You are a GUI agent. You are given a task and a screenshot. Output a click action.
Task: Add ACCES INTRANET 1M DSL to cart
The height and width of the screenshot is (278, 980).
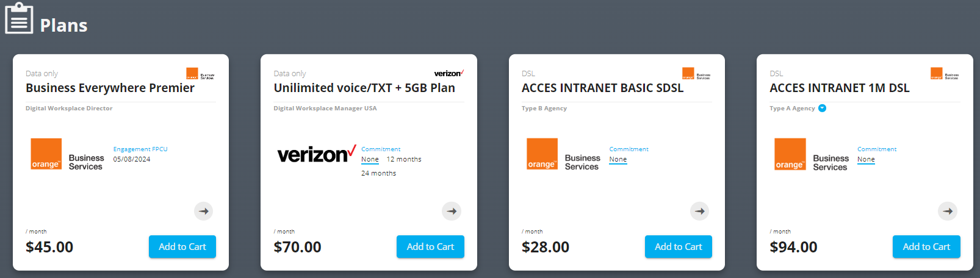coord(926,246)
